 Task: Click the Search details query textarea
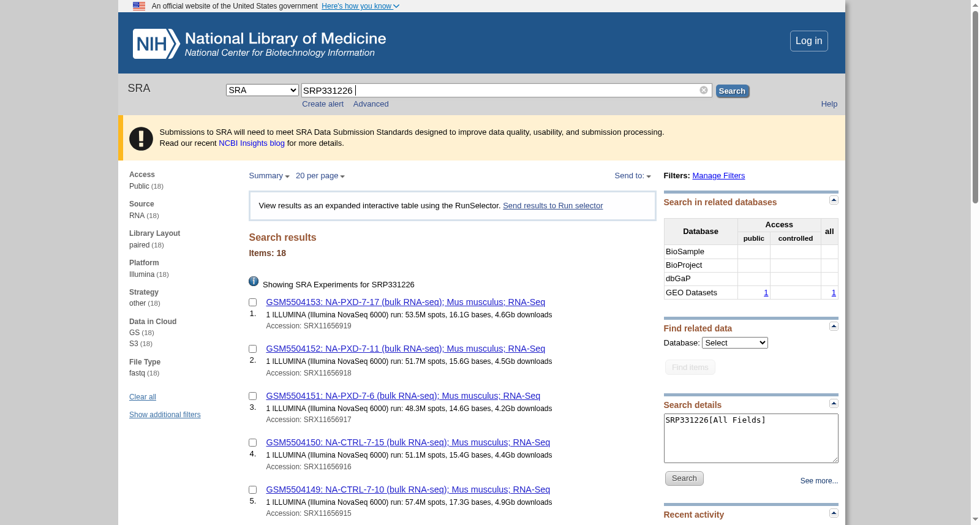point(751,438)
